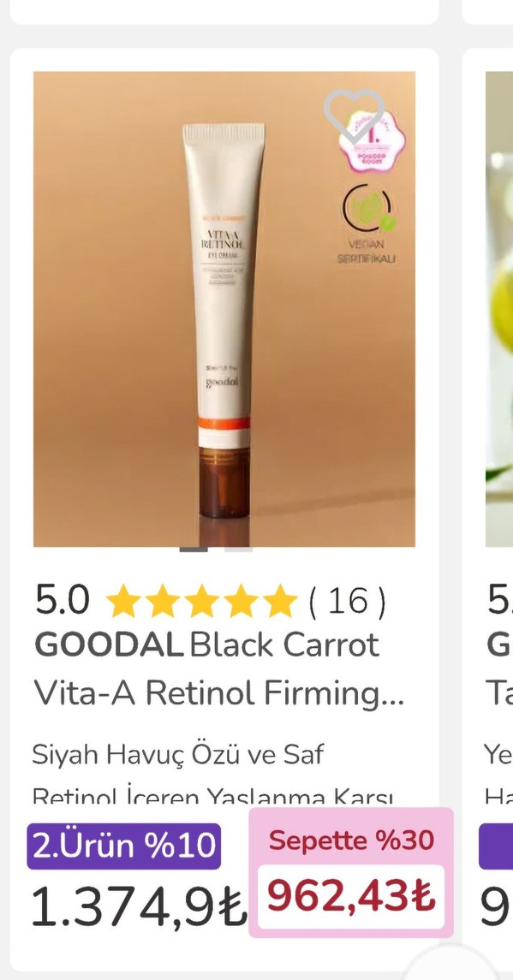Click the 5.0 rating score
The image size is (513, 980).
click(62, 601)
